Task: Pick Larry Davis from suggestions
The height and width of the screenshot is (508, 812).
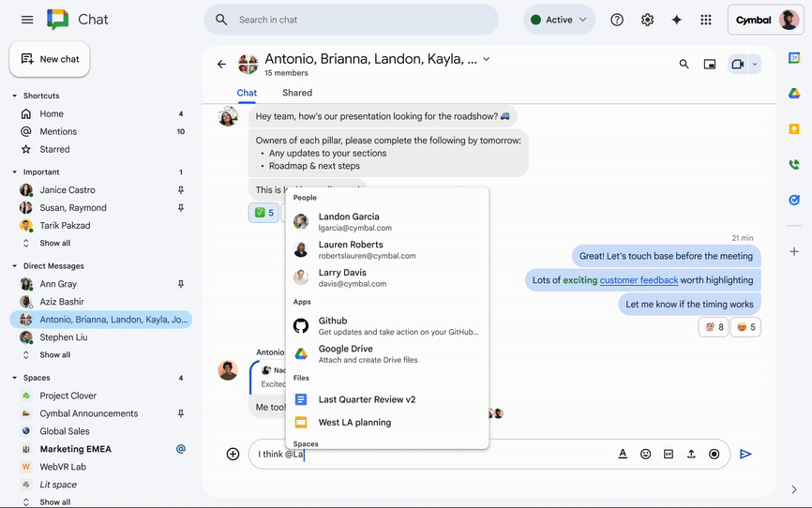Action: click(x=387, y=277)
